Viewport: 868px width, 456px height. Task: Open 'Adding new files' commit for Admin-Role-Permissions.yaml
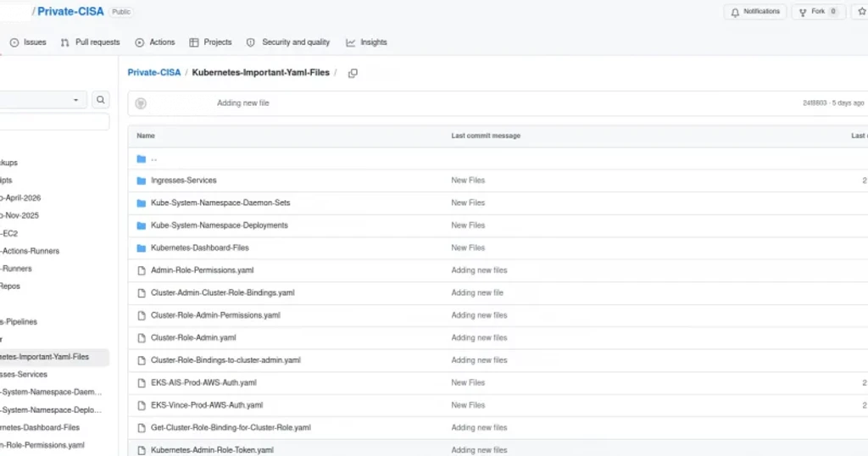point(479,270)
